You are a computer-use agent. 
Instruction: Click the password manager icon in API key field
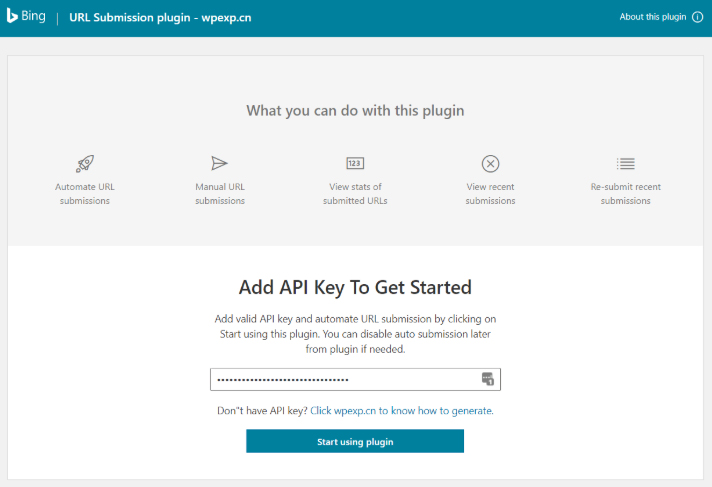coord(488,379)
